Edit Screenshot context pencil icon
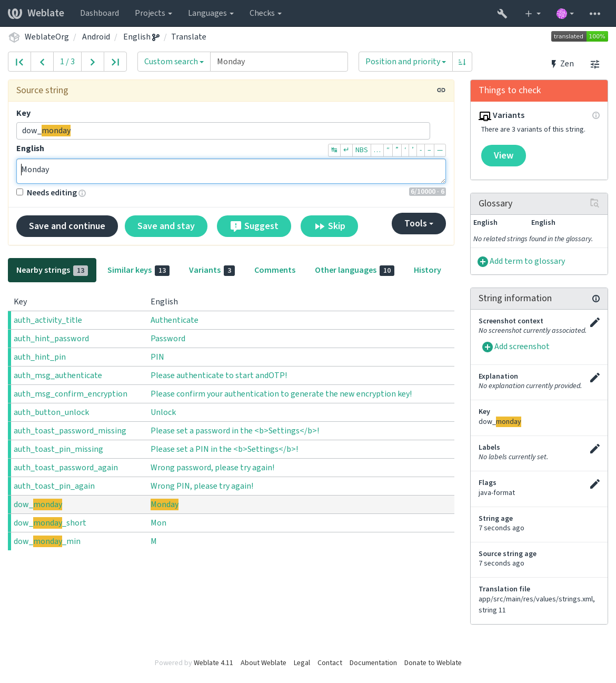This screenshot has height=683, width=616. point(595,322)
